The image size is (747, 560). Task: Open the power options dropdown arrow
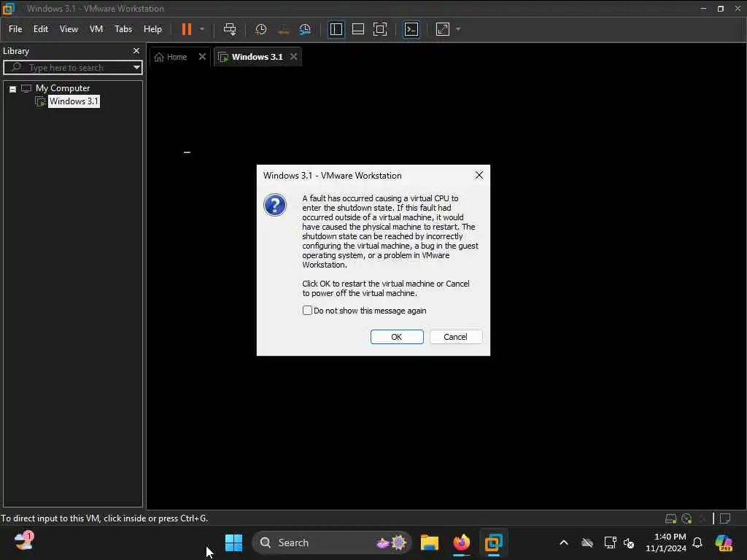tap(202, 29)
